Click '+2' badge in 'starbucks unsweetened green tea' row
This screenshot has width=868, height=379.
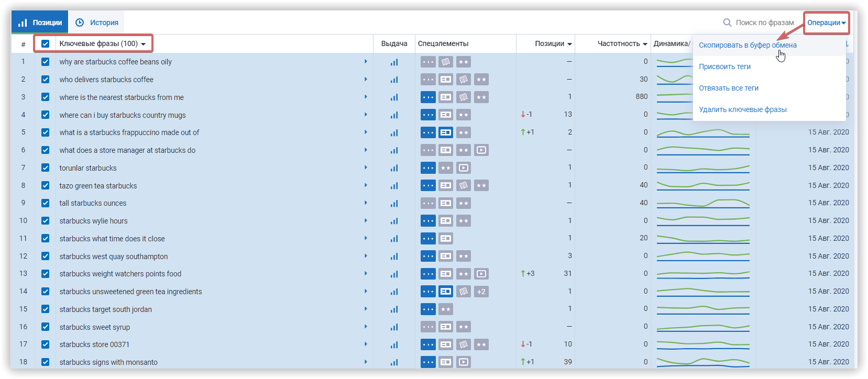pyautogui.click(x=481, y=292)
